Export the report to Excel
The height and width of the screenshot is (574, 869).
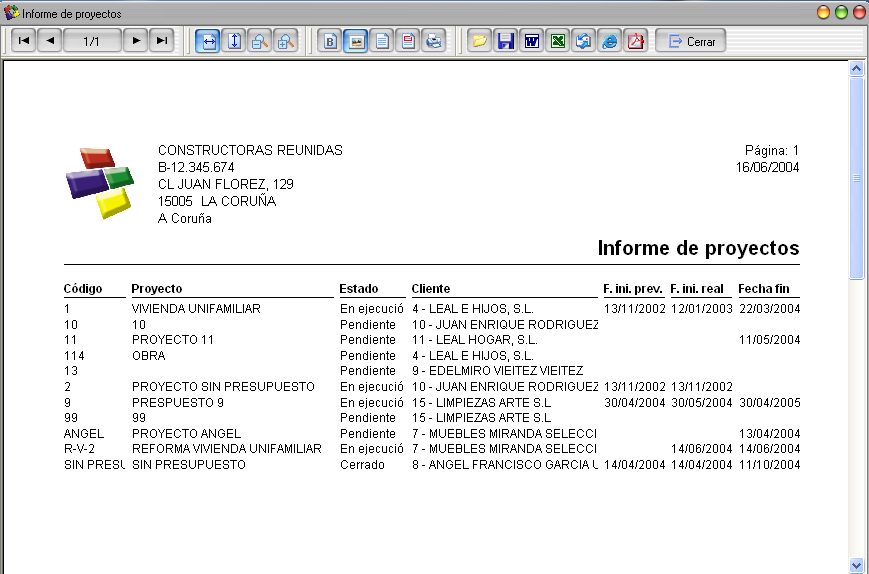[558, 41]
